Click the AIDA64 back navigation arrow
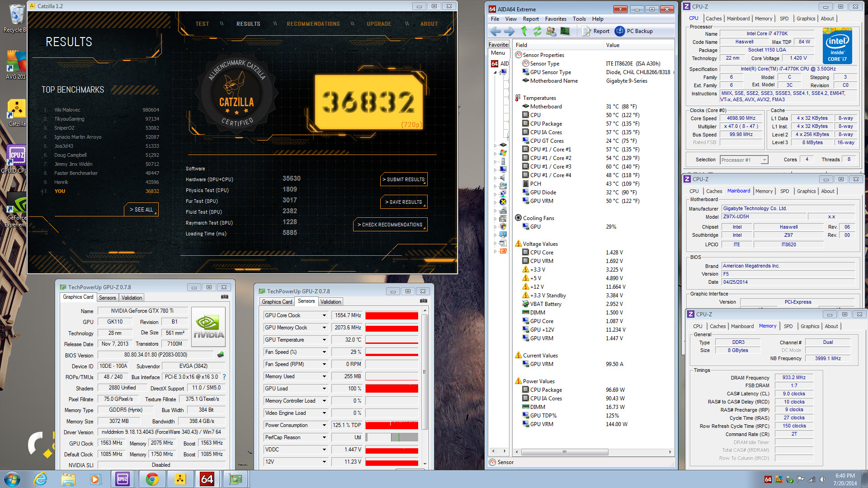This screenshot has height=488, width=868. coord(495,31)
